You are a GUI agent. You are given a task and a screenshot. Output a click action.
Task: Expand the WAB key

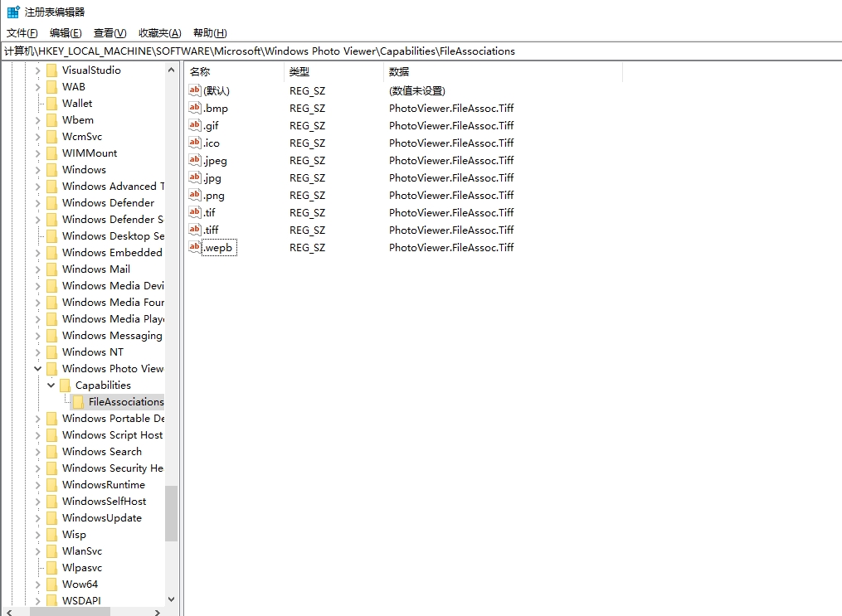(x=37, y=87)
